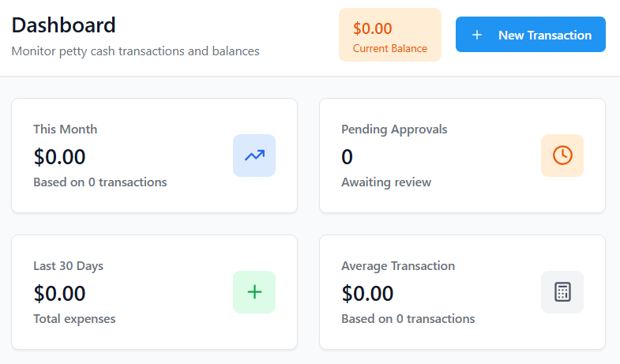
Task: Open the This Month card title
Action: coord(66,129)
